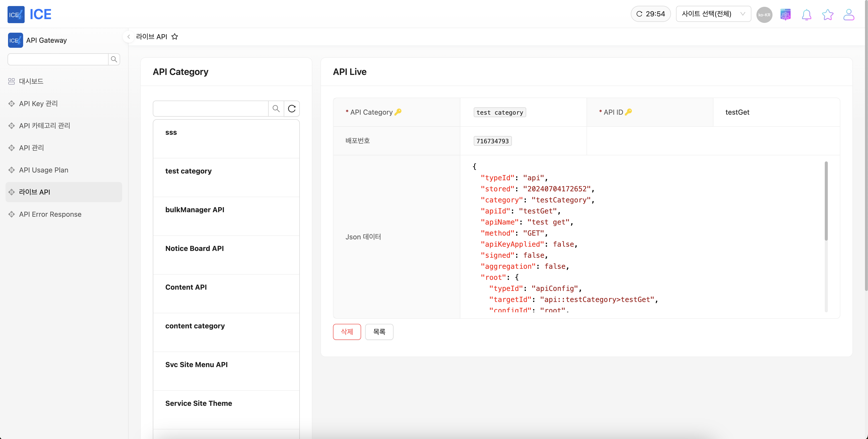Viewport: 868px width, 439px height.
Task: Open API Key 관리 menu
Action: [64, 104]
